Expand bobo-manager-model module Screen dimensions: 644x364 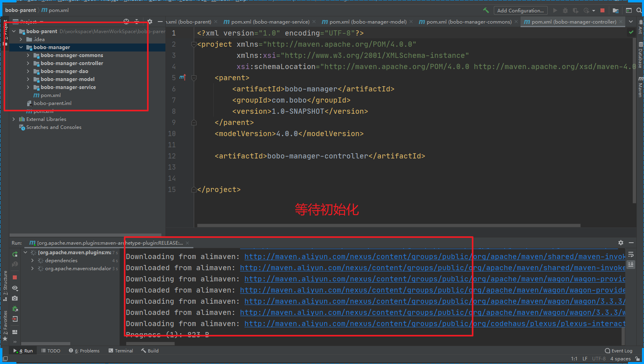click(x=28, y=79)
